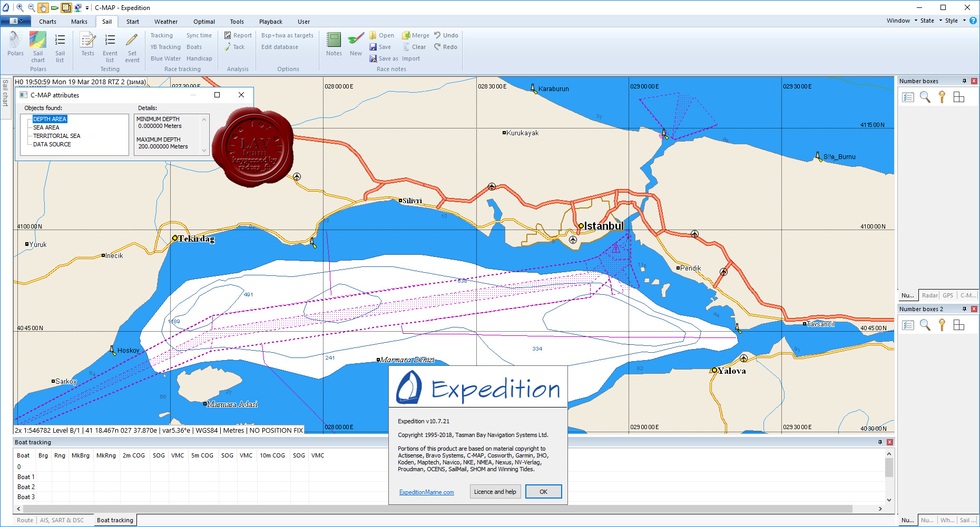Open the Style dropdown menu
This screenshot has width=980, height=527.
tap(955, 21)
